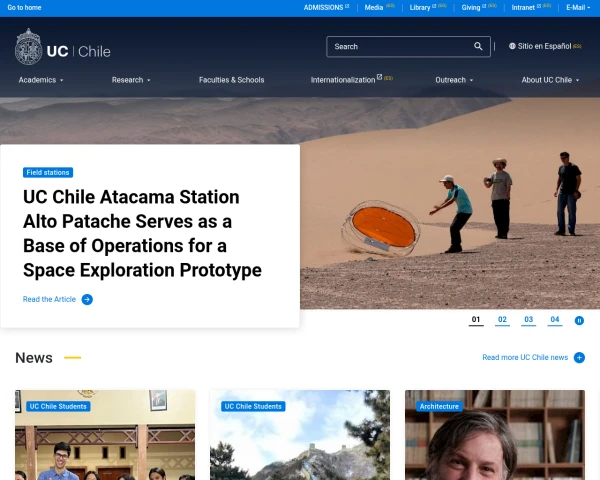Click the external link icon on Internationalization
The image size is (600, 480).
[379, 77]
